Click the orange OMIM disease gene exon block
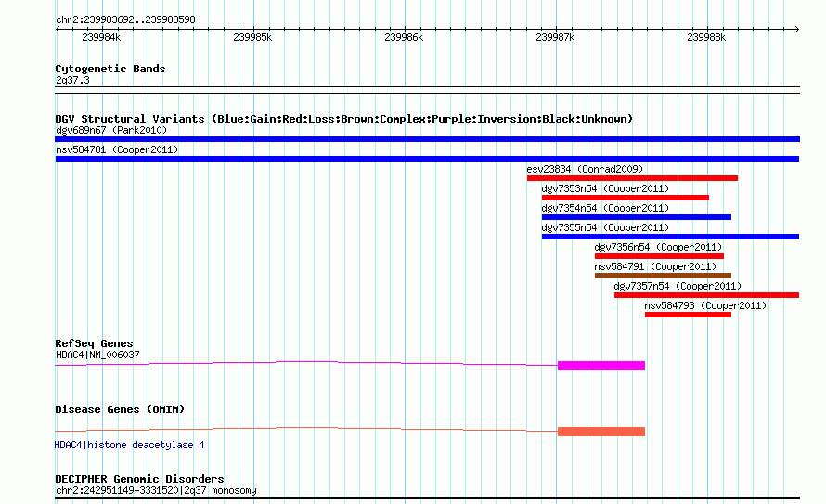 point(601,432)
